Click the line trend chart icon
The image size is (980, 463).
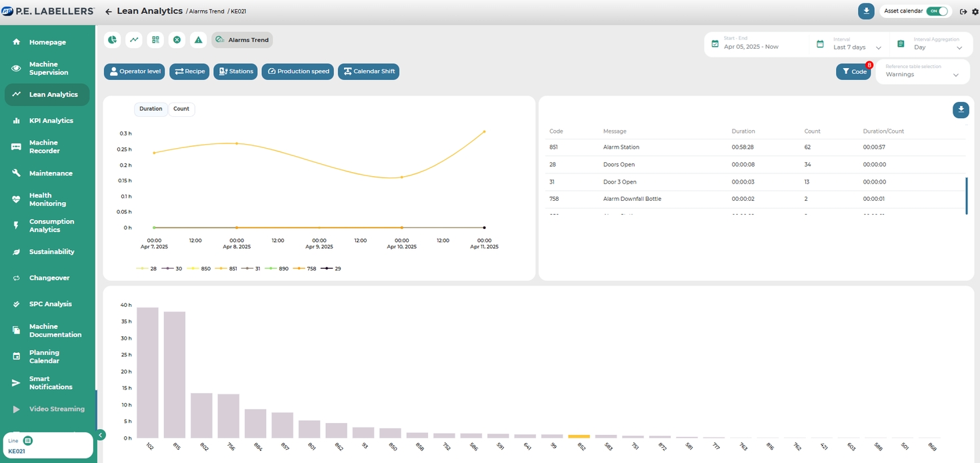134,40
